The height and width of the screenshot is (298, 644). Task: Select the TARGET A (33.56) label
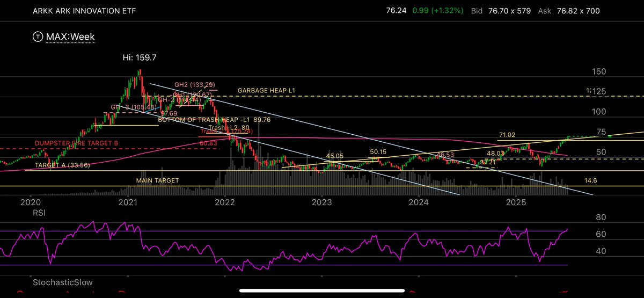point(62,165)
